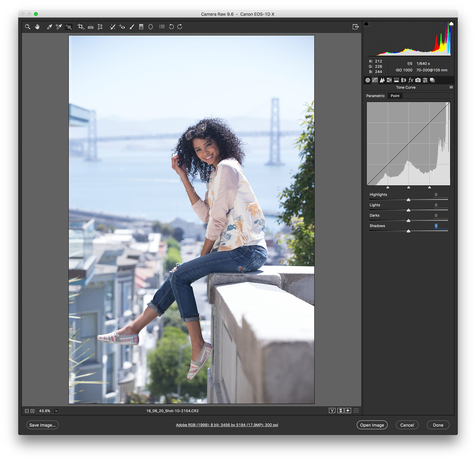Select the White Balance eyedropper tool

tap(49, 27)
